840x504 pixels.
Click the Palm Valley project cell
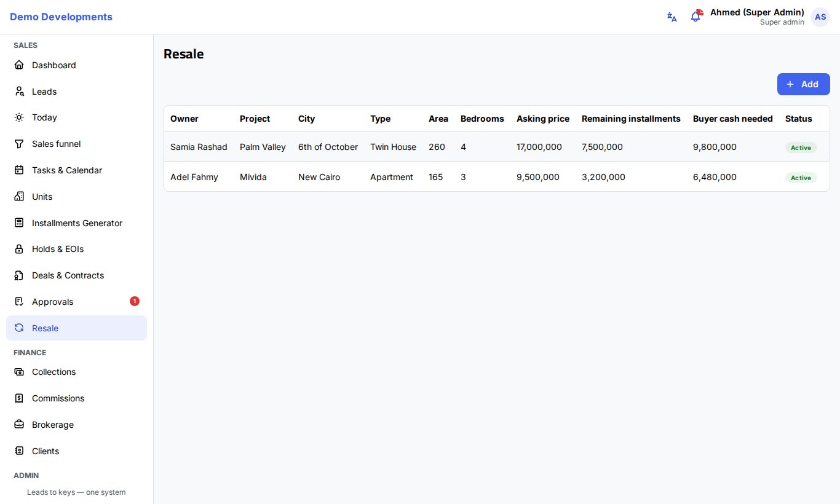pos(263,147)
